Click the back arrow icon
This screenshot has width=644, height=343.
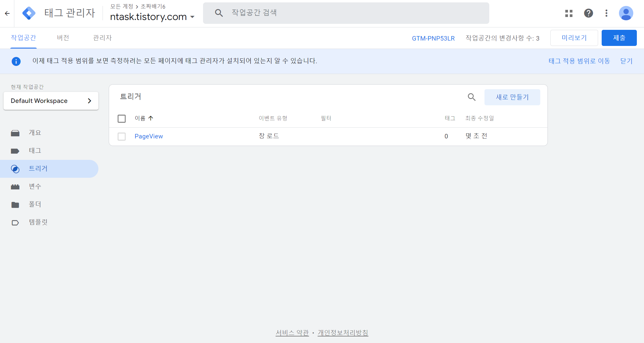point(7,13)
